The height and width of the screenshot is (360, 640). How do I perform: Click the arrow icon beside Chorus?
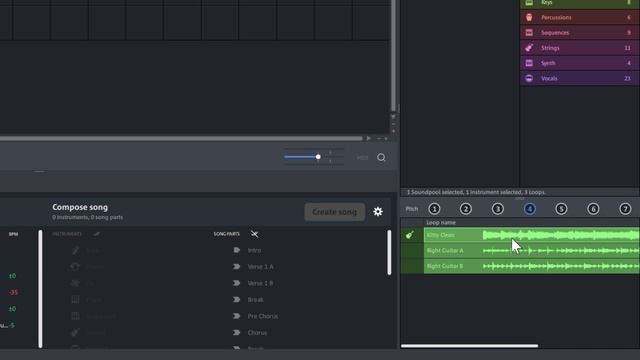[236, 333]
